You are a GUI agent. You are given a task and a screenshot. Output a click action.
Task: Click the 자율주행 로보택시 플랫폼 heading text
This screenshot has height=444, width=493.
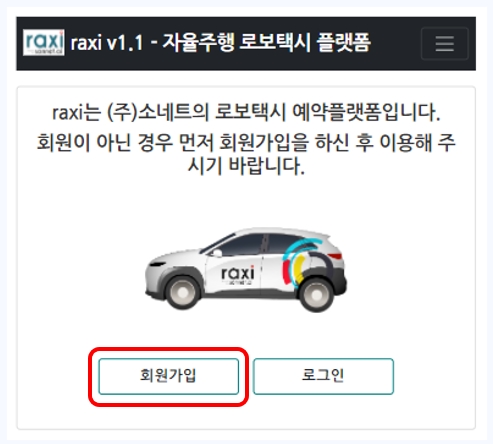pyautogui.click(x=267, y=43)
